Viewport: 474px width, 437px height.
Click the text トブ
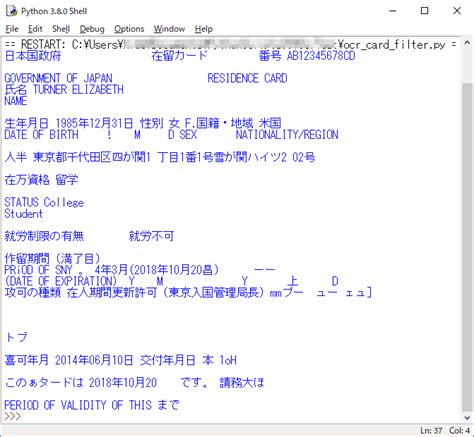(16, 337)
